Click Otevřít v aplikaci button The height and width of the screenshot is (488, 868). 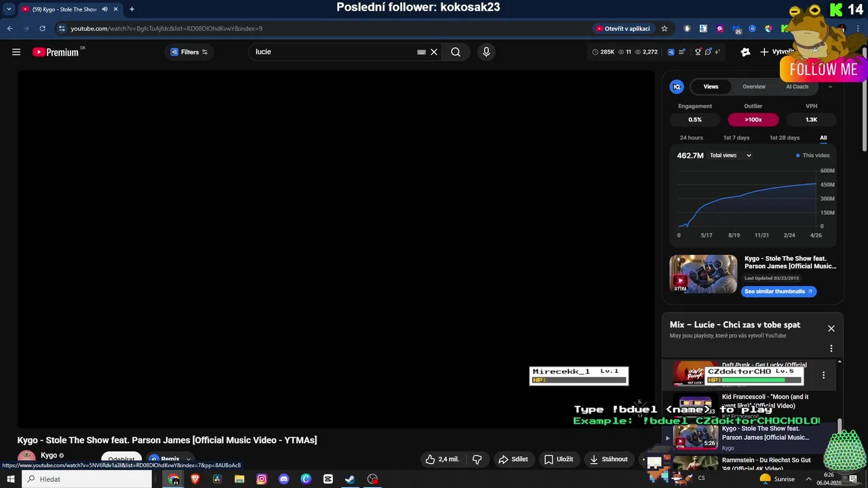point(623,28)
